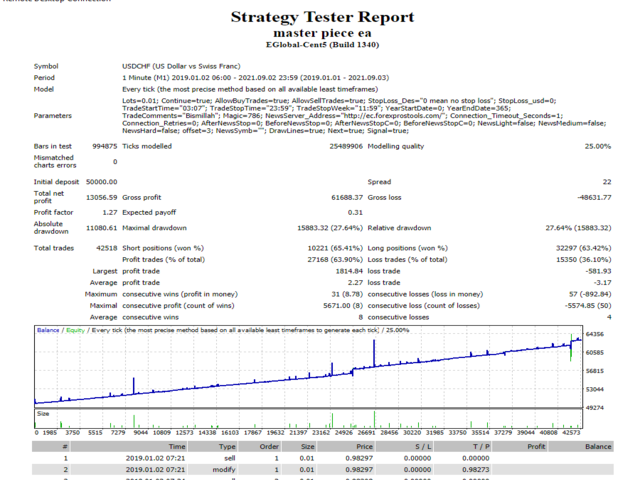
Task: Click the "Size" label in the lower chart
Action: coord(43,413)
